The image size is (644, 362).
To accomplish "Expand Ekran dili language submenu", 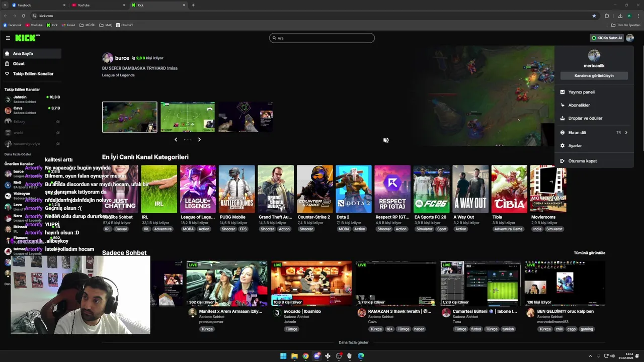I will click(x=594, y=132).
